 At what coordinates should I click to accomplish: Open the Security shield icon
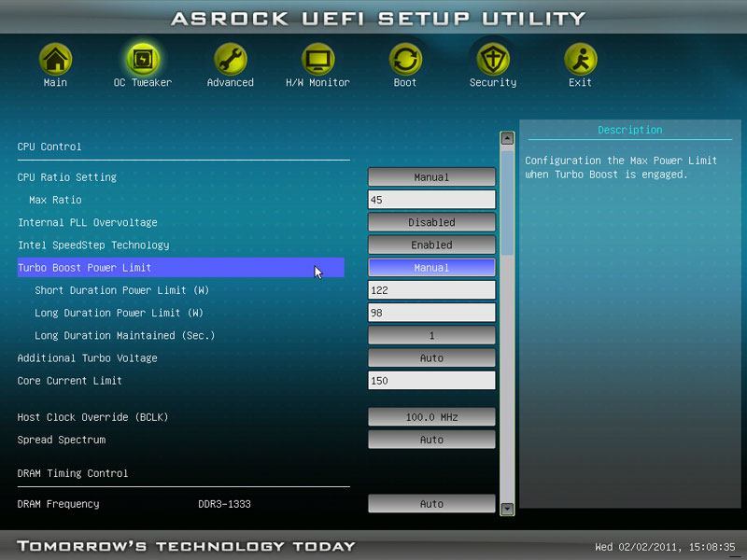coord(493,59)
